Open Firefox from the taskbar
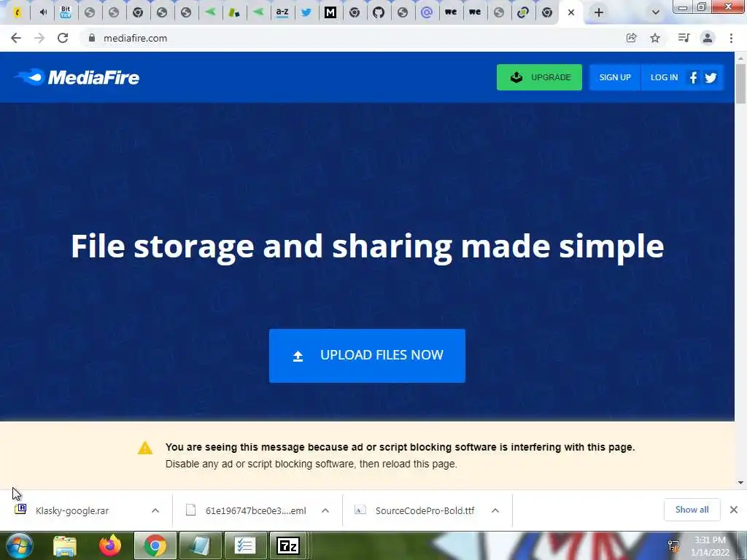Viewport: 747px width, 560px height. pos(110,545)
